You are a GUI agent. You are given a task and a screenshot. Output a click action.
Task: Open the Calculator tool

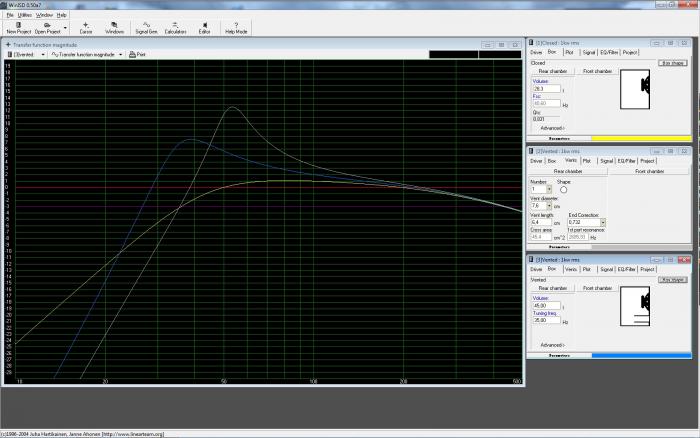[x=175, y=27]
